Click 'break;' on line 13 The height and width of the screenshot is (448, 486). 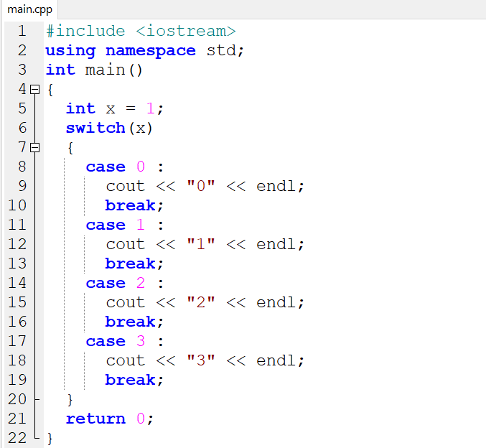(134, 263)
